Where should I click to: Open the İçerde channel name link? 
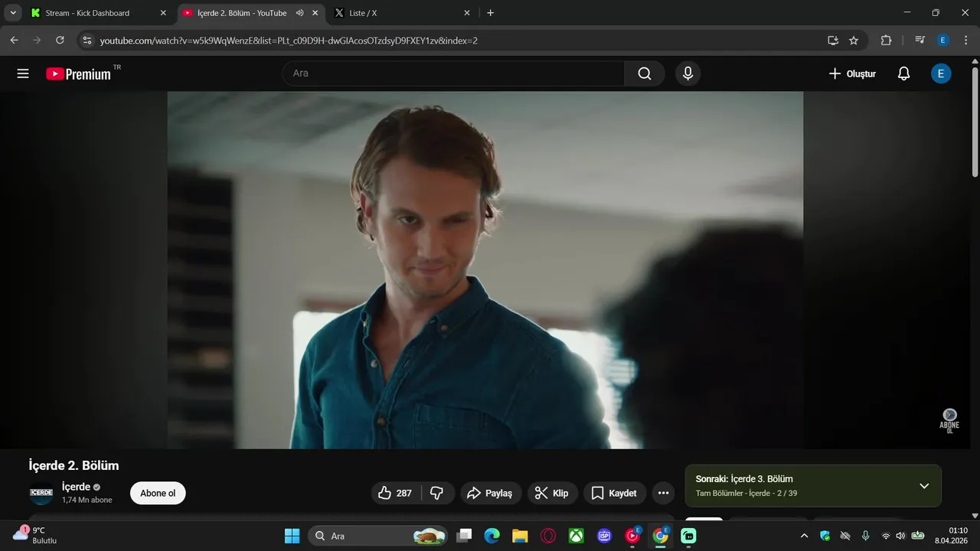(76, 487)
